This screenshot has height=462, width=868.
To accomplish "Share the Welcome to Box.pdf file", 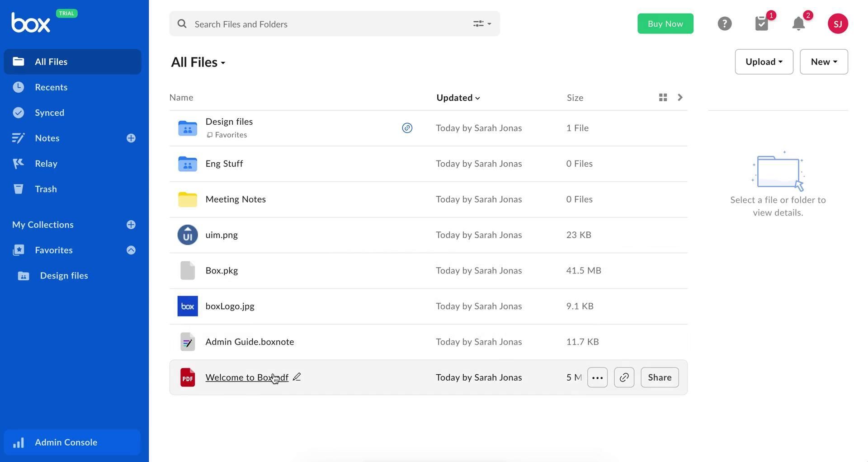I will pyautogui.click(x=659, y=377).
